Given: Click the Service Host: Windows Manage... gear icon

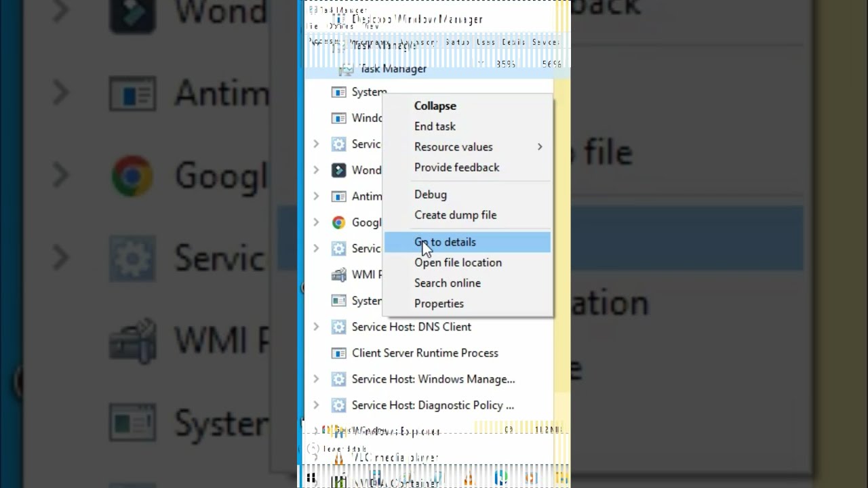Looking at the screenshot, I should (338, 379).
